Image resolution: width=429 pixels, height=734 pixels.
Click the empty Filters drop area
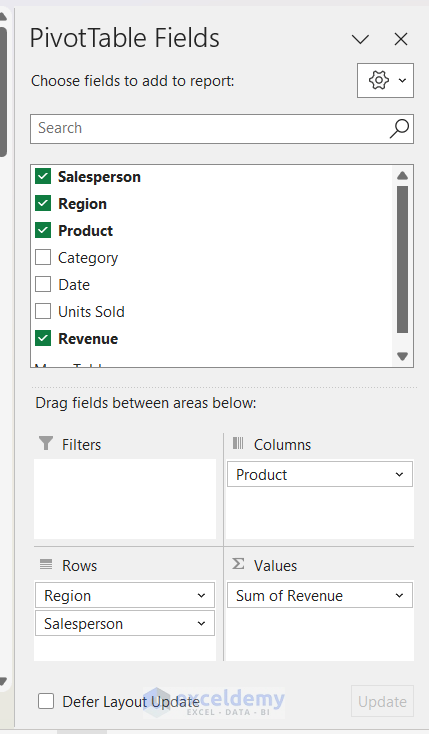125,499
